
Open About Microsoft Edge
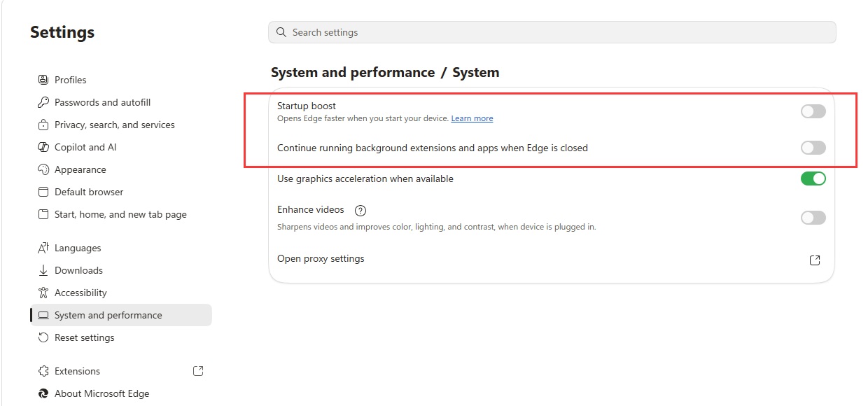121,393
